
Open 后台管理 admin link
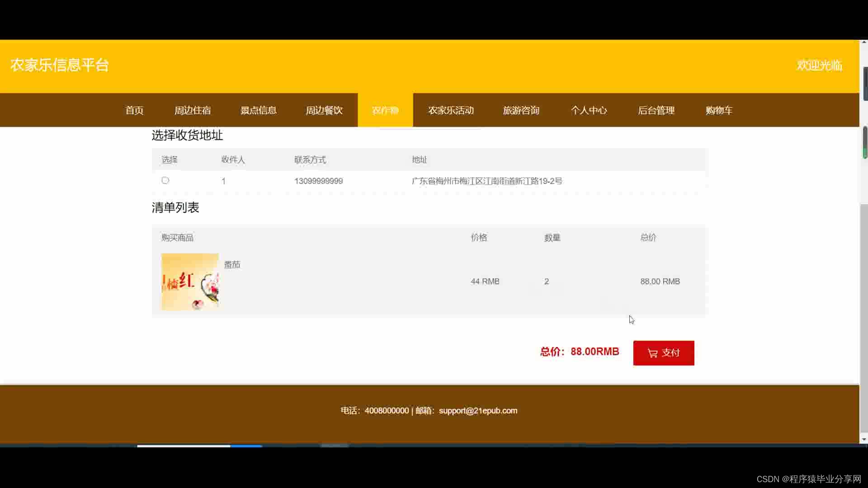[656, 110]
